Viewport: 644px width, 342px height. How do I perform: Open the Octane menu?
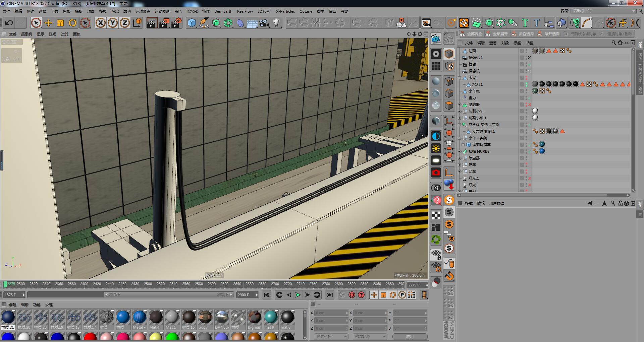[x=306, y=11]
